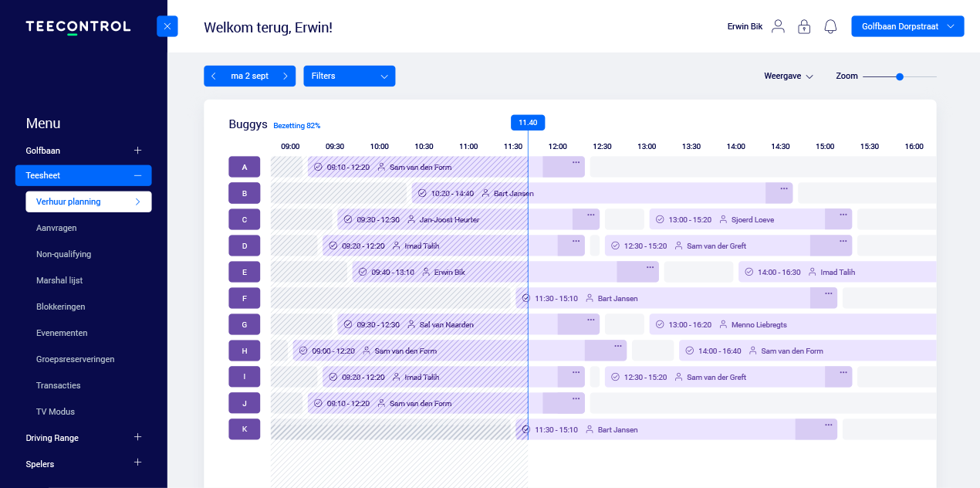980x488 pixels.
Task: Open TV Modus menu item
Action: point(56,412)
